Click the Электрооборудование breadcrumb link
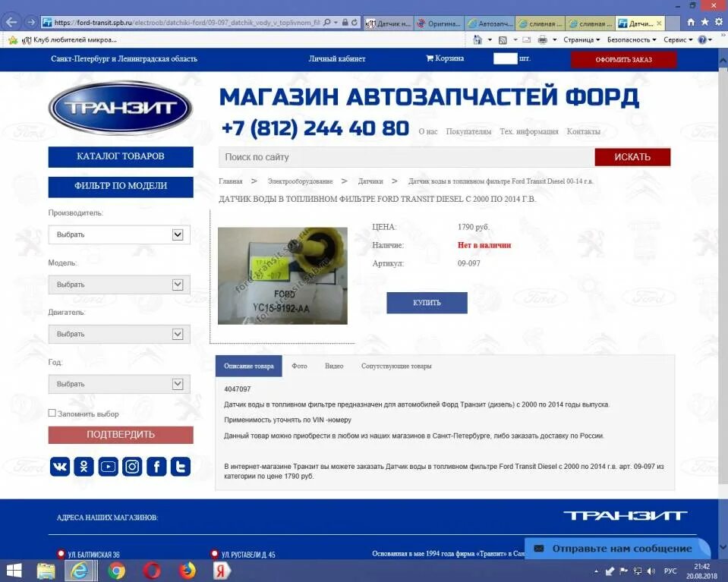The image size is (728, 582). (301, 181)
